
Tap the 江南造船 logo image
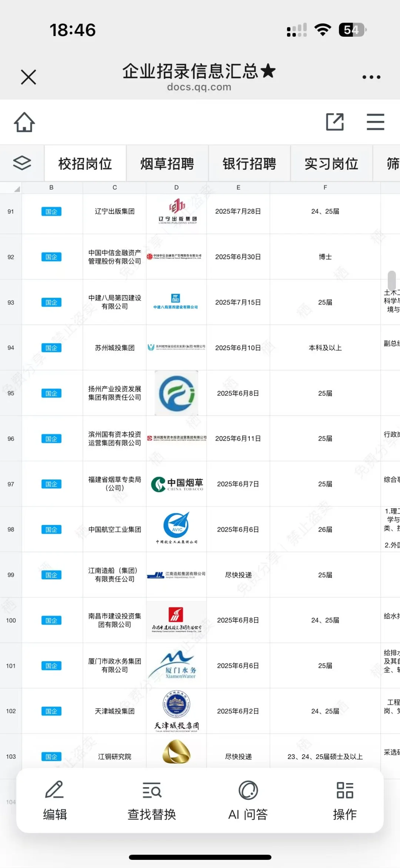(x=176, y=575)
